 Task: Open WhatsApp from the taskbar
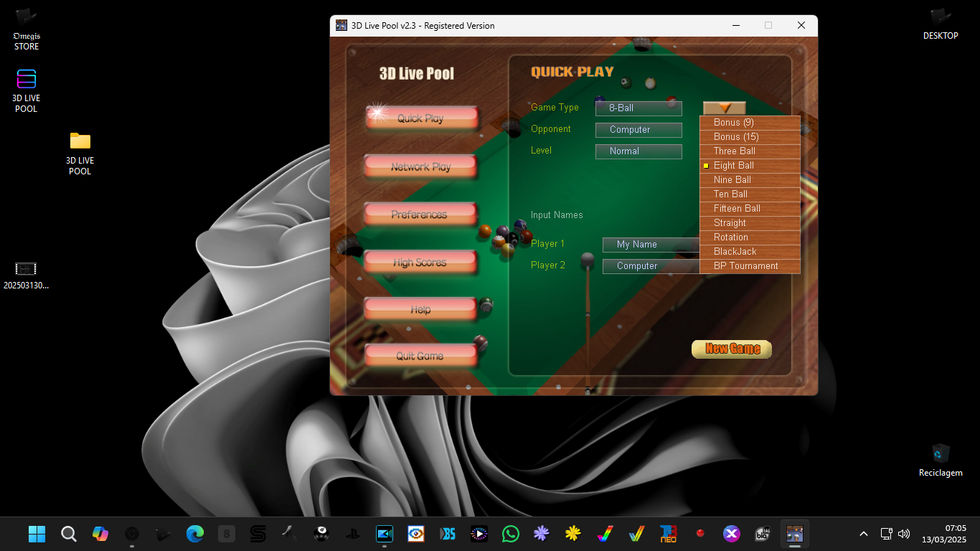coord(510,534)
